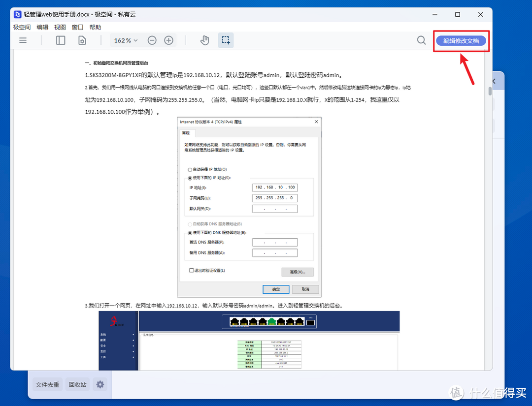532x406 pixels.
Task: Click the line starting 3.我们打开一个网页
Action: point(214,306)
